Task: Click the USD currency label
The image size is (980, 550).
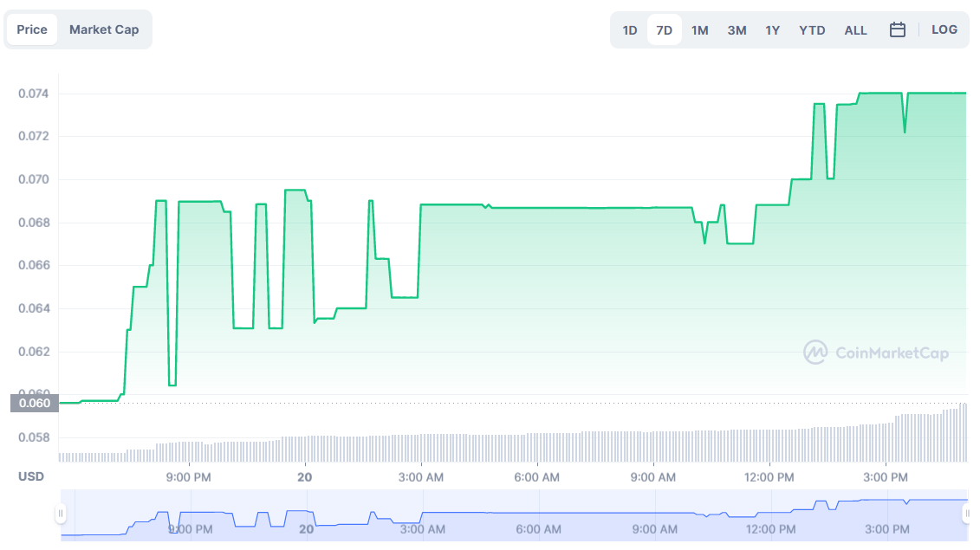Action: 30,476
